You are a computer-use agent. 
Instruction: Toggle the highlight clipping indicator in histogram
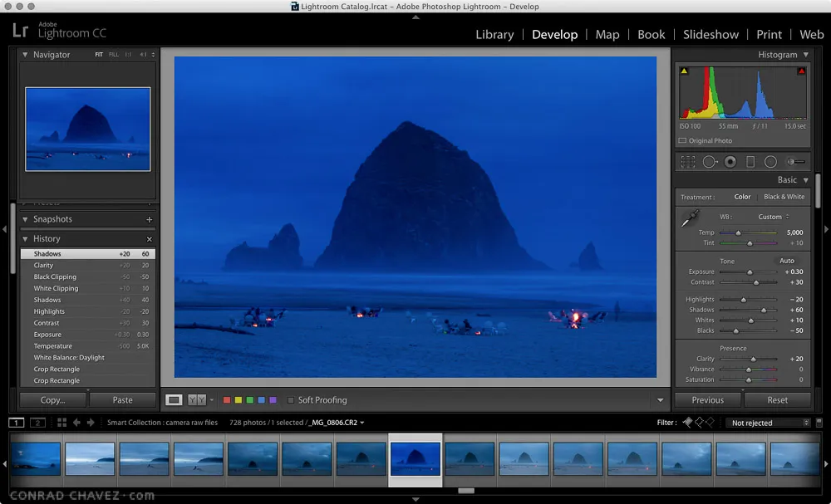(801, 71)
